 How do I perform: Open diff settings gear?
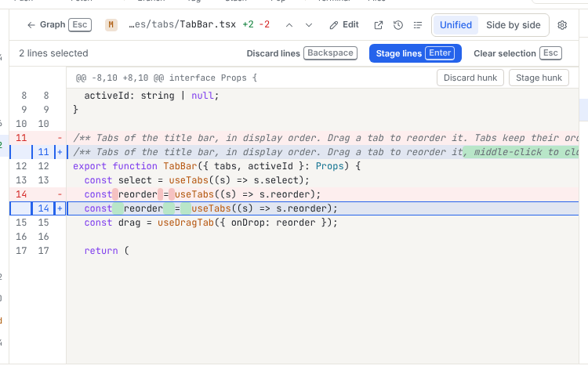[562, 25]
